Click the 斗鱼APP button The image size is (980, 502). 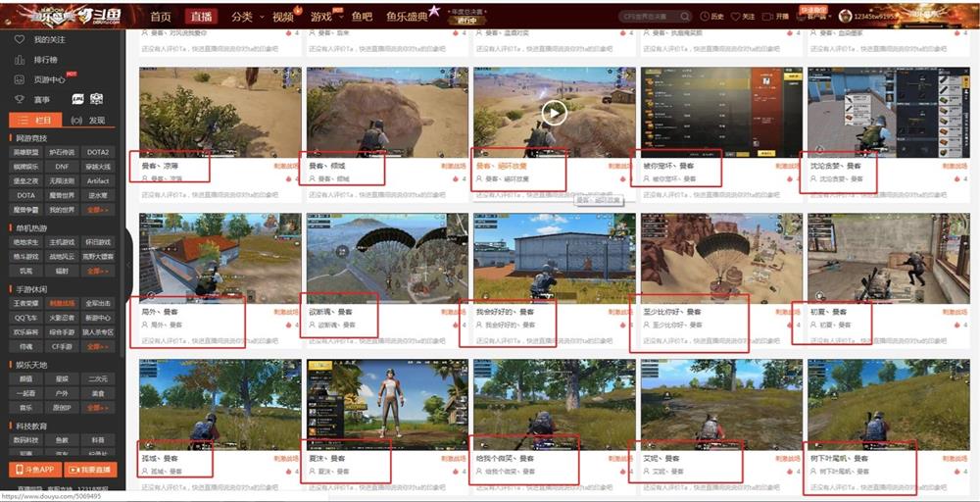[x=35, y=470]
